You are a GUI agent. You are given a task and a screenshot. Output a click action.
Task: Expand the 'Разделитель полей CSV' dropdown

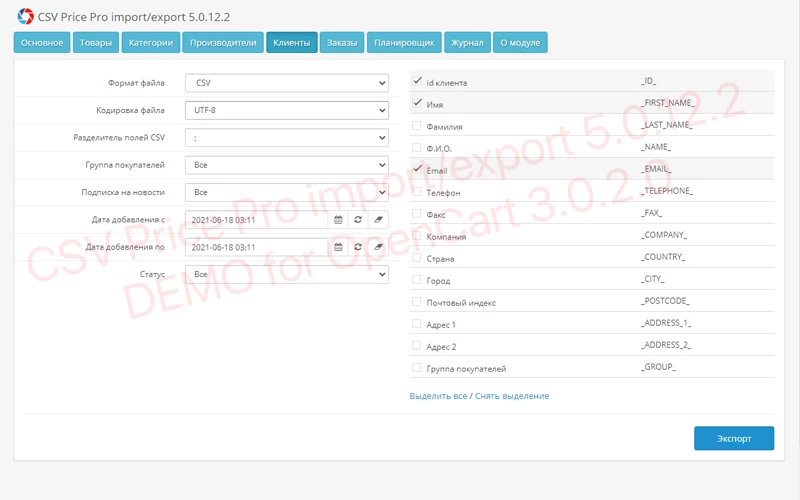point(287,138)
